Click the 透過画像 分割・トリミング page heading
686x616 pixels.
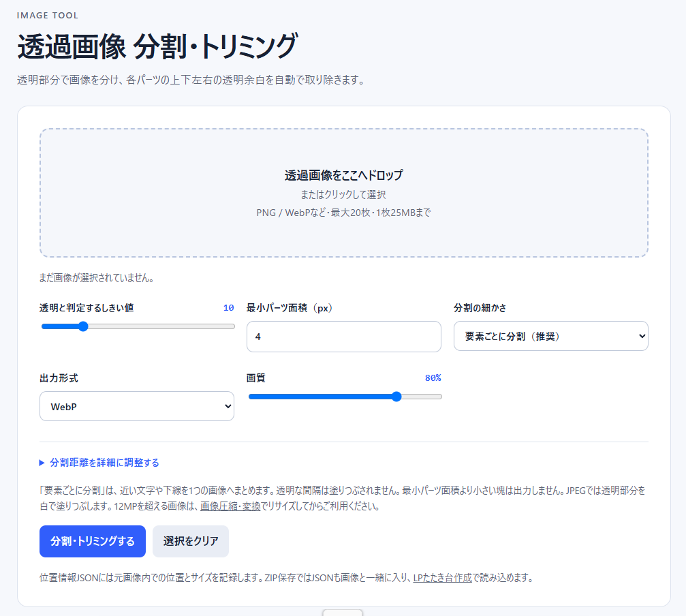(157, 46)
